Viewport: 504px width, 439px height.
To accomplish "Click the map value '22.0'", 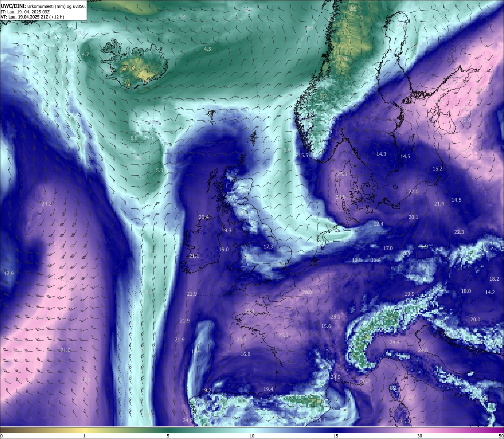I will coord(413,191).
